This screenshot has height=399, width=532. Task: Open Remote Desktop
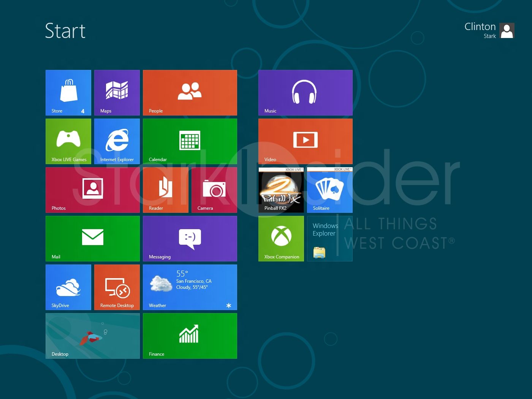coord(117,287)
